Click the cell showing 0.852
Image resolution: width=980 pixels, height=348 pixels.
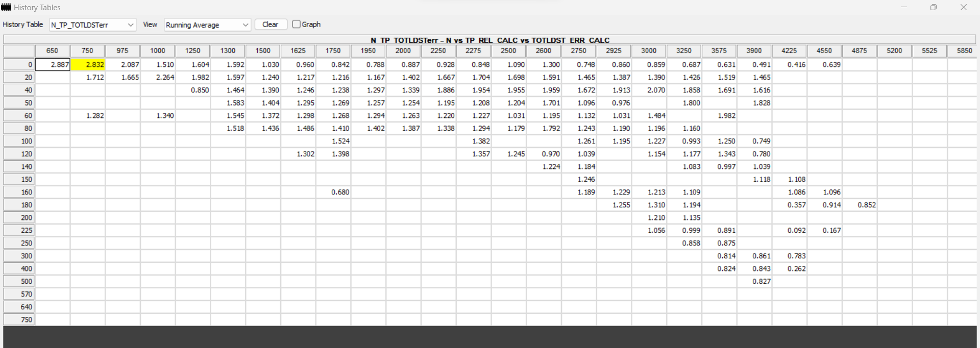(860, 205)
